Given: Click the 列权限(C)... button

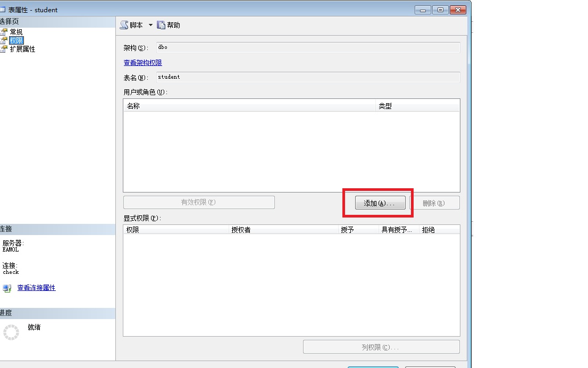Looking at the screenshot, I should click(381, 347).
